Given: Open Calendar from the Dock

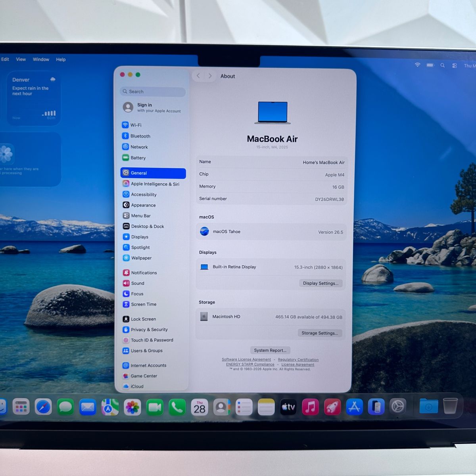Looking at the screenshot, I should coord(200,407).
